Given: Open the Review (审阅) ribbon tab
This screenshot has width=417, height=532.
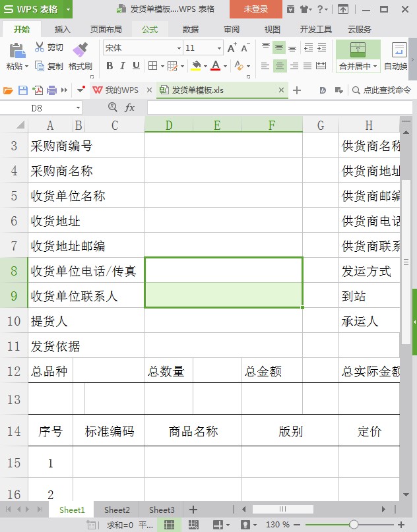Looking at the screenshot, I should (232, 30).
